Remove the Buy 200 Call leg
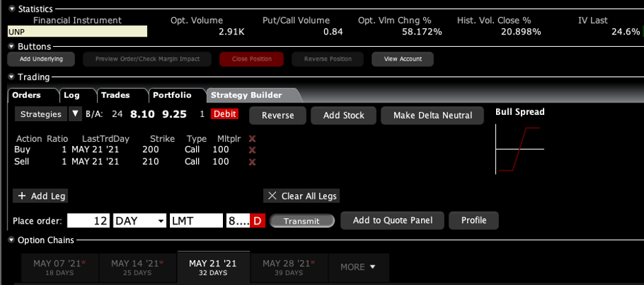 (x=252, y=150)
